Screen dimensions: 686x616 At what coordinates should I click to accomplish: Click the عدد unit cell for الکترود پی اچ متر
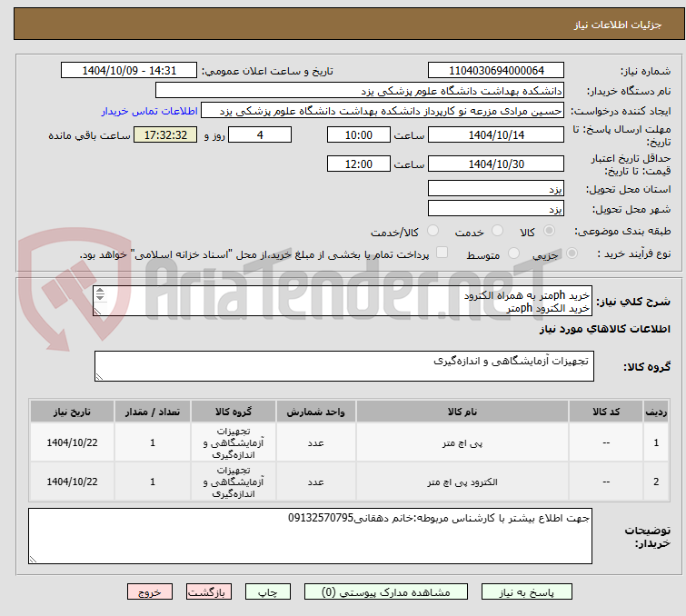315,482
